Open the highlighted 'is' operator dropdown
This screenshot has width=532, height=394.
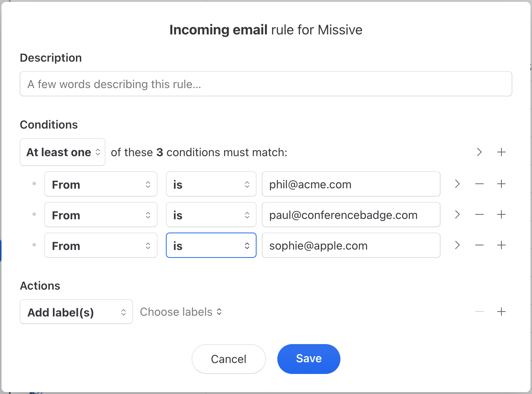[211, 245]
